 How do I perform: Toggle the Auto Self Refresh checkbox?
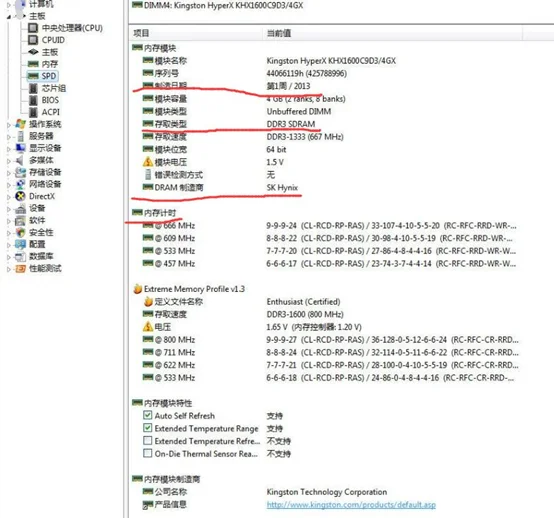148,415
